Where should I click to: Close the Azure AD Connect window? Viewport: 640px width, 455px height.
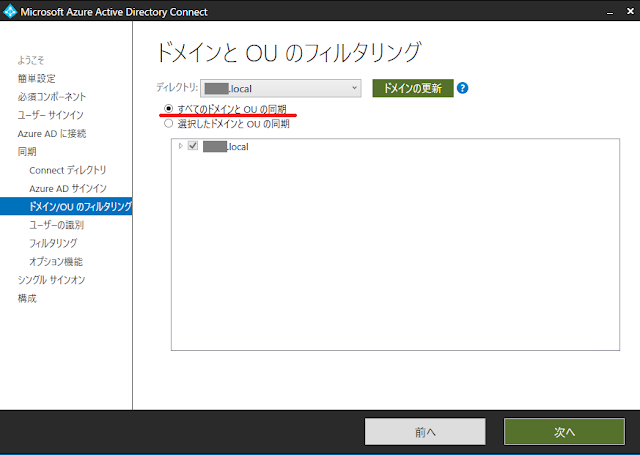pos(630,11)
